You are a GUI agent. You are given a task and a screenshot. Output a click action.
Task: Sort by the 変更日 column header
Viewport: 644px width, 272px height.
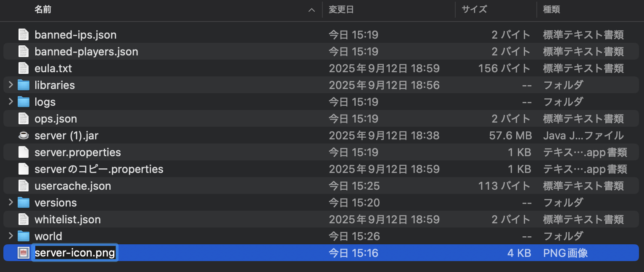(341, 10)
